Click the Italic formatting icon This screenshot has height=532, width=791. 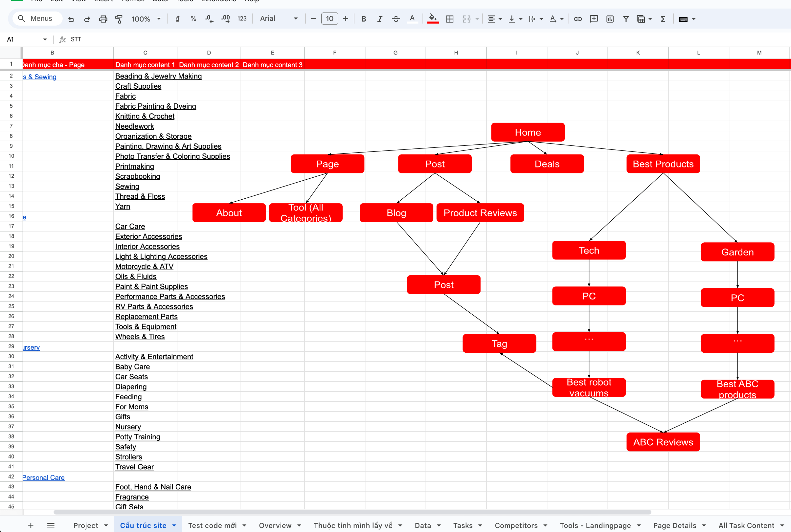[379, 19]
